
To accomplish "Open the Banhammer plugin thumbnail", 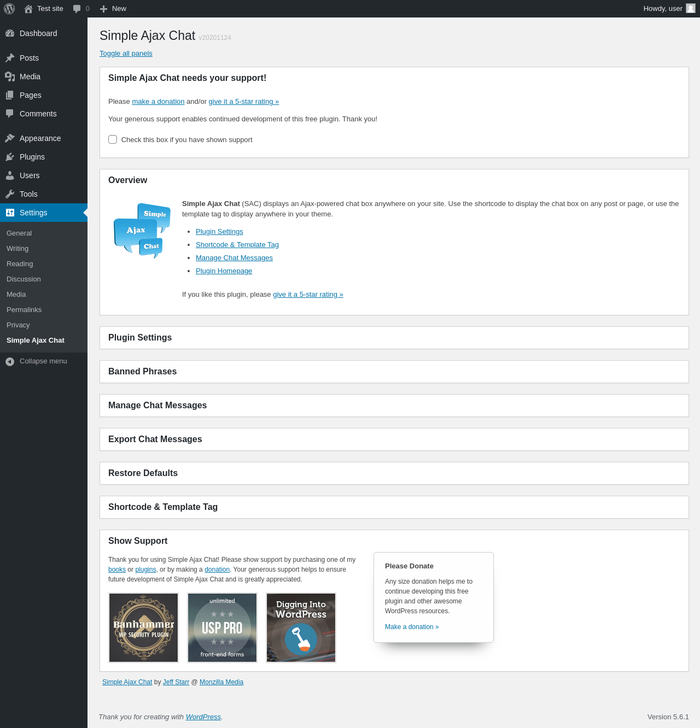I will point(144,627).
